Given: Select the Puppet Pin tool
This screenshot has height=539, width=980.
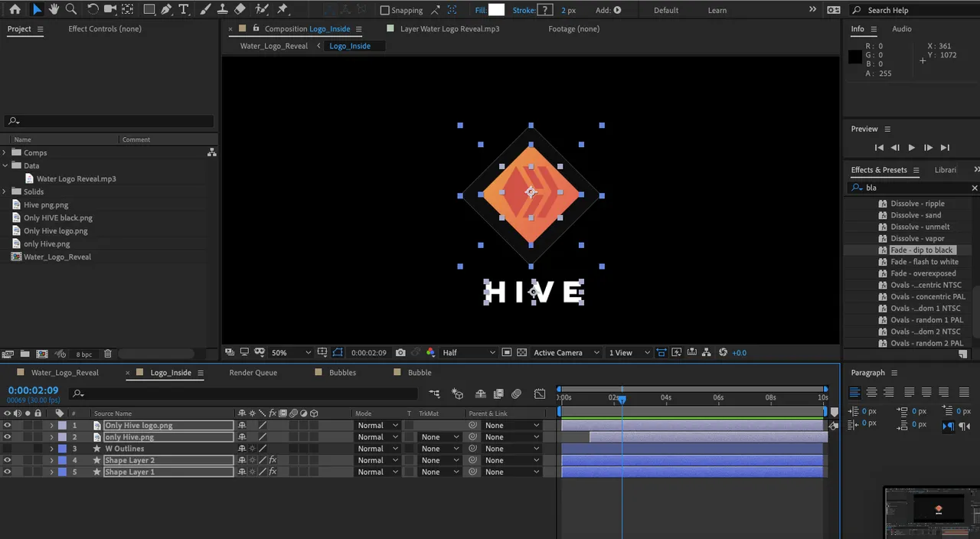Looking at the screenshot, I should tap(283, 10).
